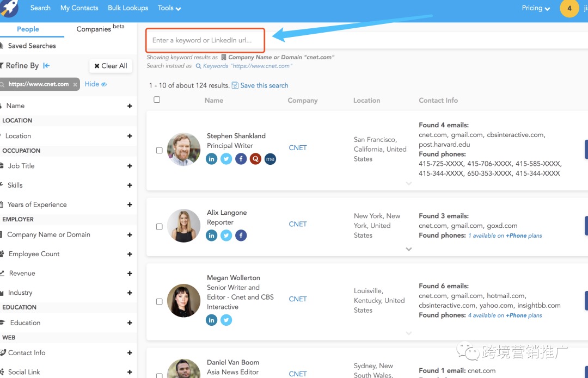The height and width of the screenshot is (378, 588).
Task: Open Megan Wollerton's Twitter icon
Action: pos(226,320)
